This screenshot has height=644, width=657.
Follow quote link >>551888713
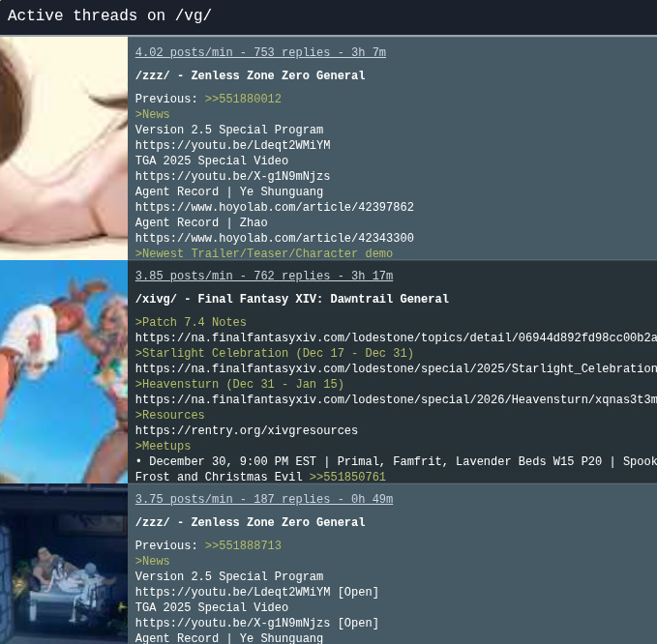pyautogui.click(x=243, y=545)
